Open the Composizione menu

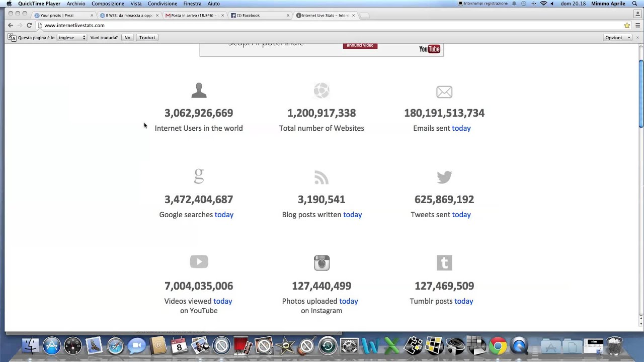tap(108, 4)
